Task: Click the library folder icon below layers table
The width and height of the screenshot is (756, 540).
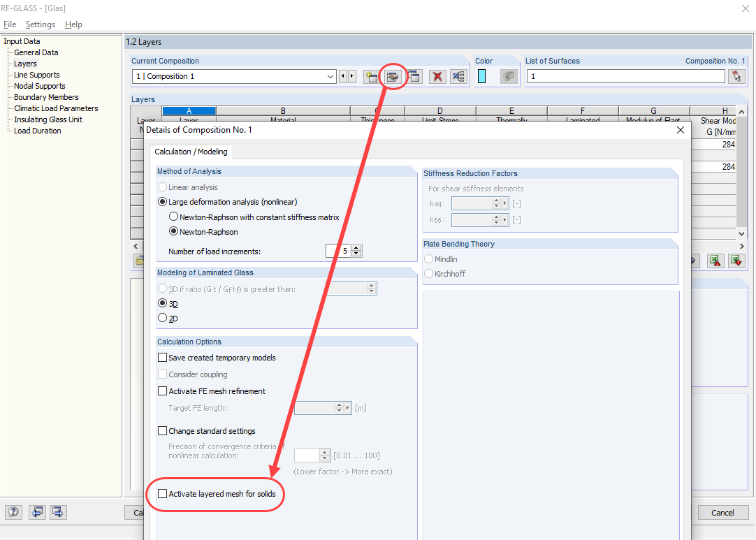Action: pos(139,261)
